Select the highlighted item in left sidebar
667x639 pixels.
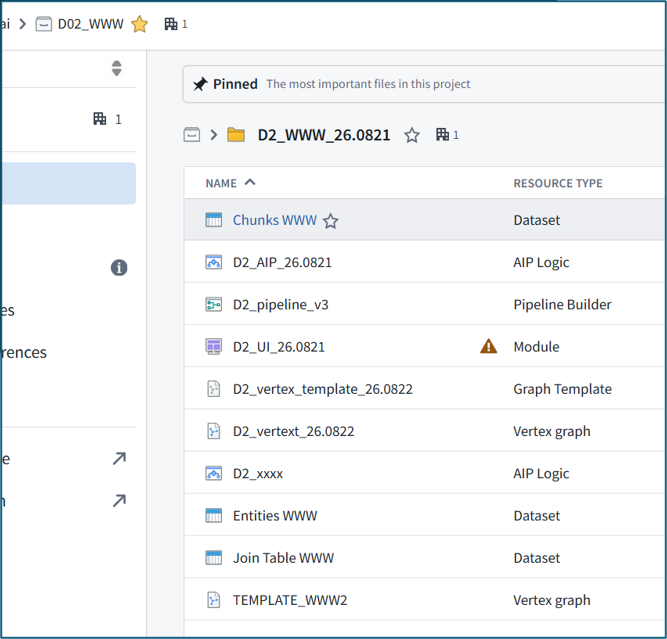(68, 183)
